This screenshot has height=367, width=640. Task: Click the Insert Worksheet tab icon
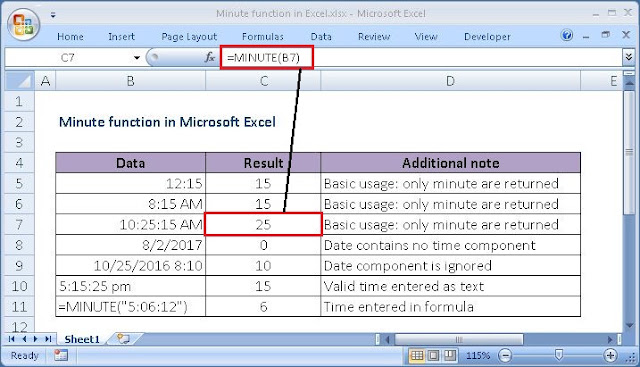pyautogui.click(x=123, y=338)
